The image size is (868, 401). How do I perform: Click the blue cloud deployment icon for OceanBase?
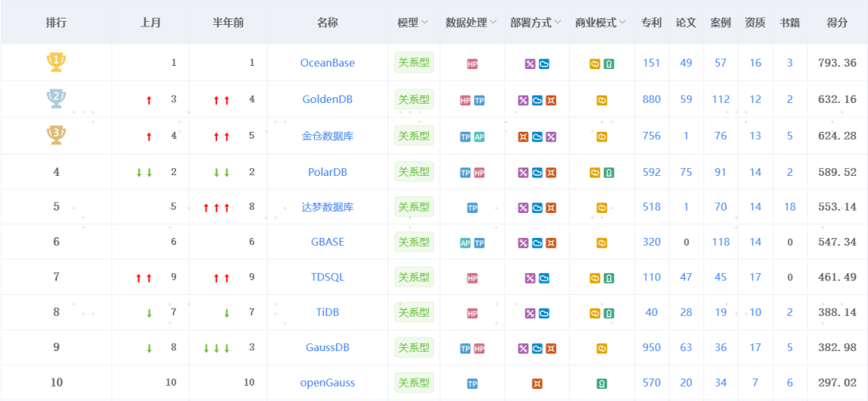point(544,64)
